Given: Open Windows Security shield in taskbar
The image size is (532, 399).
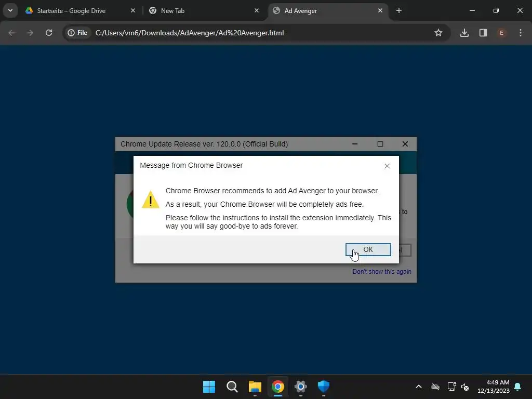Looking at the screenshot, I should 323,387.
